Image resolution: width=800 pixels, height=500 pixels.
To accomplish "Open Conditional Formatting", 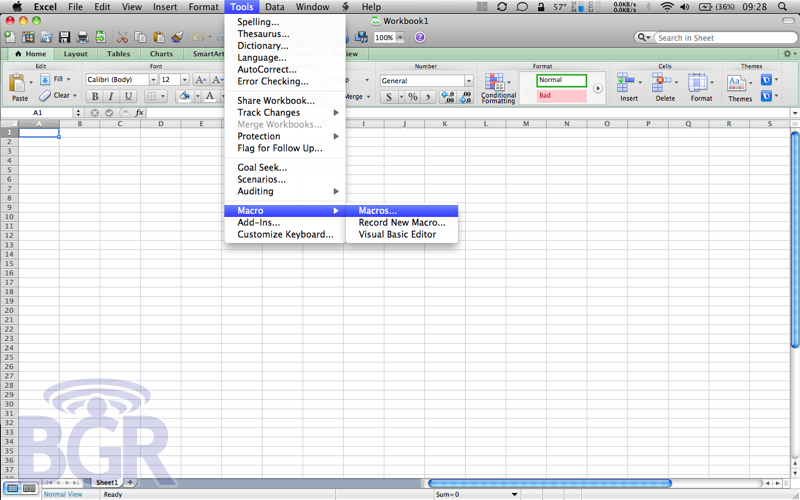I will (x=498, y=88).
